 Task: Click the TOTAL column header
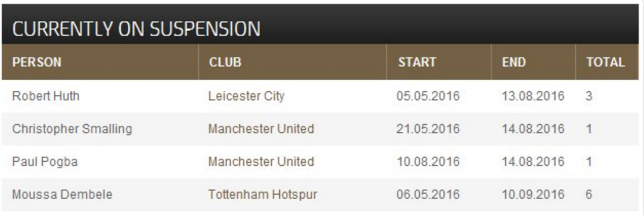click(x=605, y=62)
